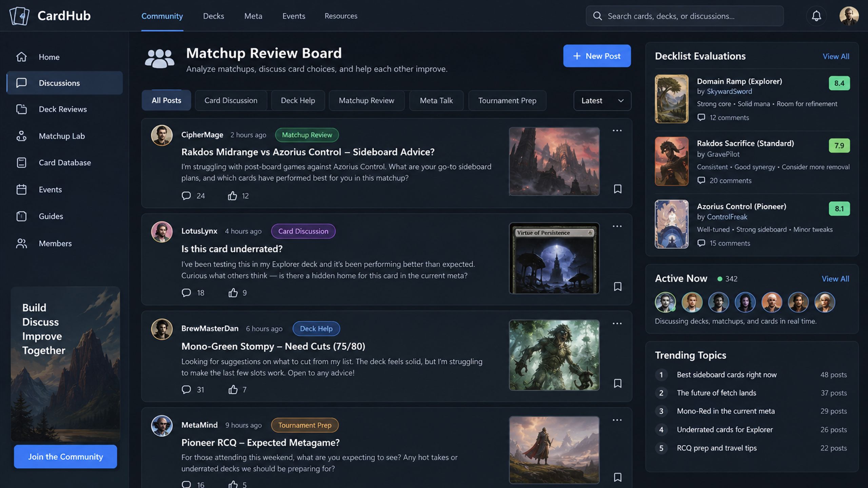Open the user profile avatar menu
The width and height of the screenshot is (868, 488).
tap(849, 16)
